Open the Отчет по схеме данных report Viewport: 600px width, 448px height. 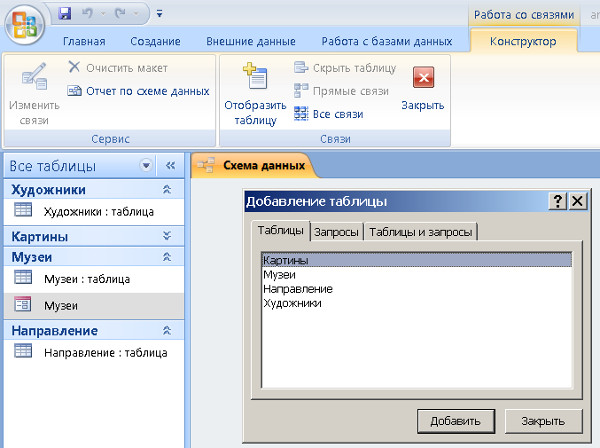tap(138, 91)
